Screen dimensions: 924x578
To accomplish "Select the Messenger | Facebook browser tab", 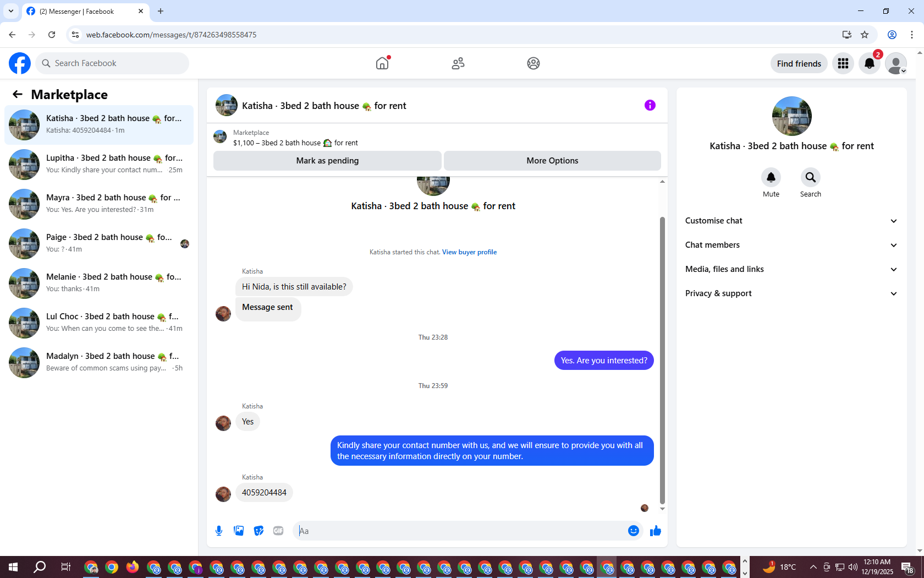I will [85, 12].
